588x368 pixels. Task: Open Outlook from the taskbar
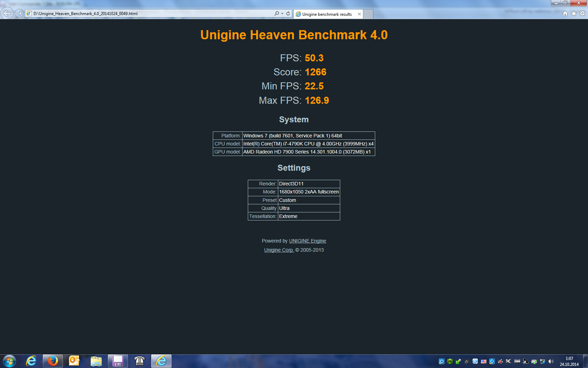tap(74, 361)
